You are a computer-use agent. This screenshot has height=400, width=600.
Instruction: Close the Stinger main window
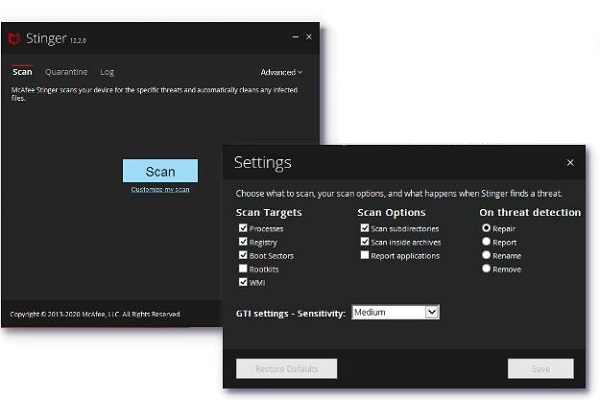coord(309,37)
